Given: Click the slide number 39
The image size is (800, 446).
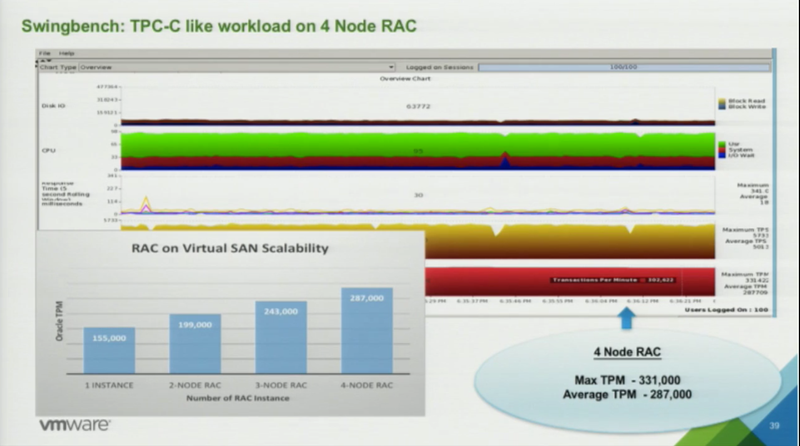Looking at the screenshot, I should pos(774,426).
